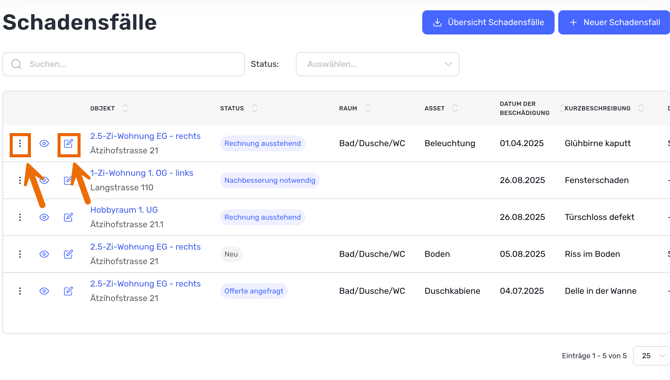Open three-dot menu for Delle in der Wanne row
Viewport: 670px width, 380px height.
point(20,291)
